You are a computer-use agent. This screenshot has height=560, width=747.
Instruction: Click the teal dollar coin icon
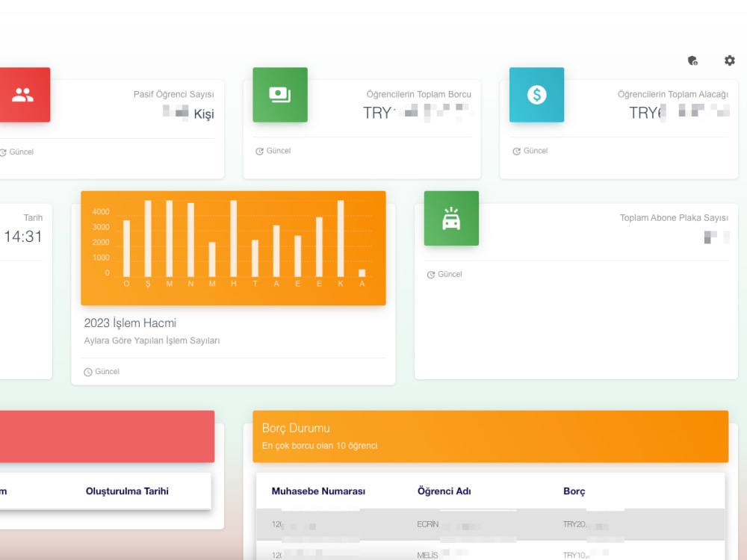537,95
